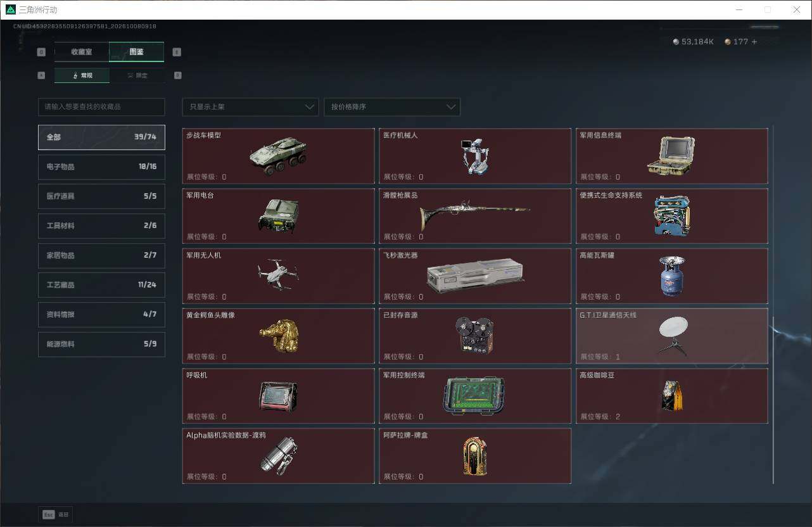Show the 工具材料 category
The height and width of the screenshot is (527, 812).
(101, 225)
